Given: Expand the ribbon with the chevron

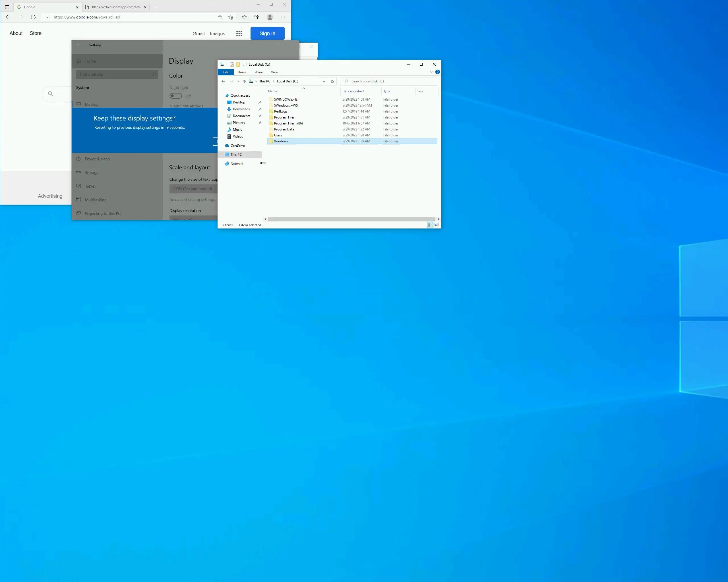Looking at the screenshot, I should (431, 72).
